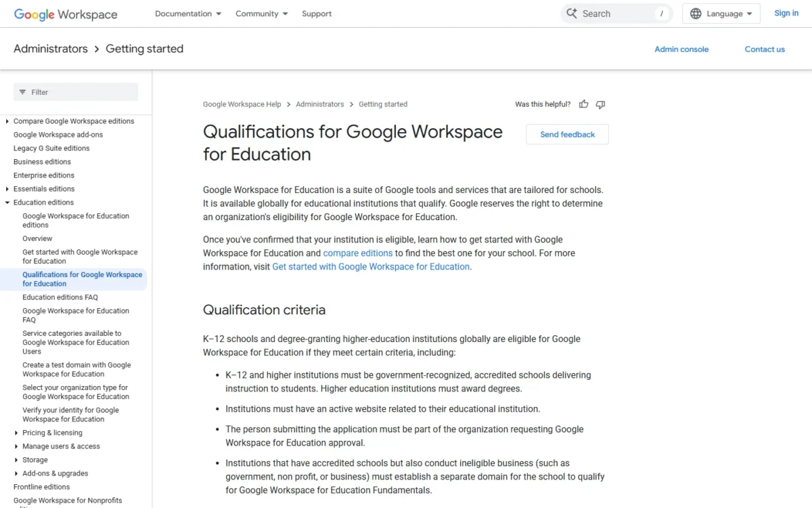Open the Community dropdown menu
Image resolution: width=812 pixels, height=508 pixels.
(x=261, y=14)
